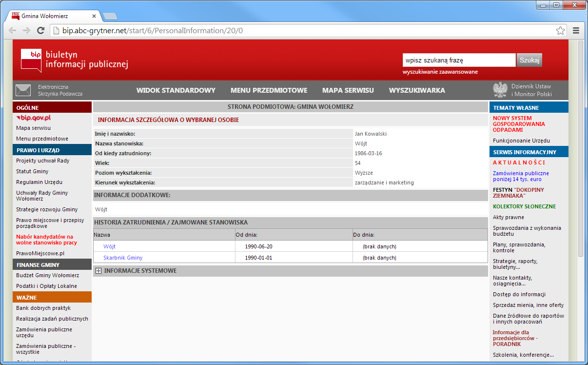Click the address bar URL
588x365 pixels.
point(153,30)
